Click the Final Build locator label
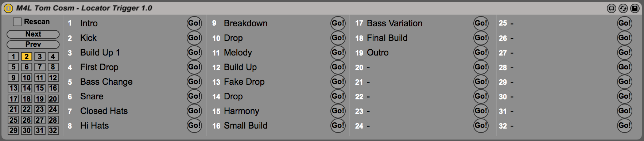This screenshot has height=141, width=644. pos(387,38)
